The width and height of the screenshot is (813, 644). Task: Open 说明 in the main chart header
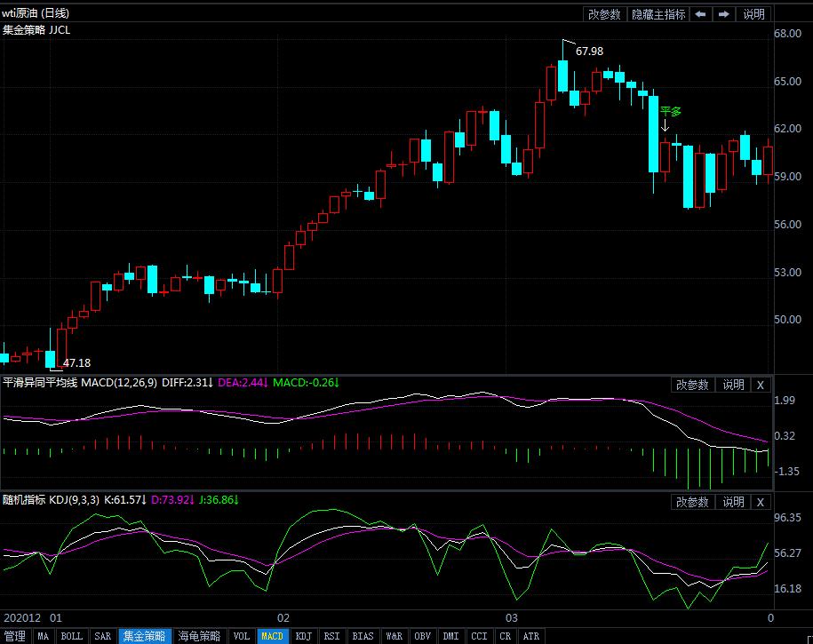tap(753, 14)
